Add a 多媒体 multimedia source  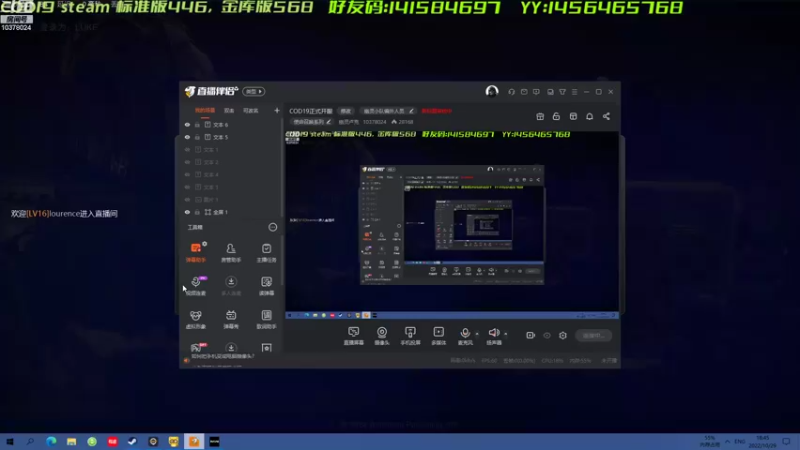pyautogui.click(x=438, y=336)
